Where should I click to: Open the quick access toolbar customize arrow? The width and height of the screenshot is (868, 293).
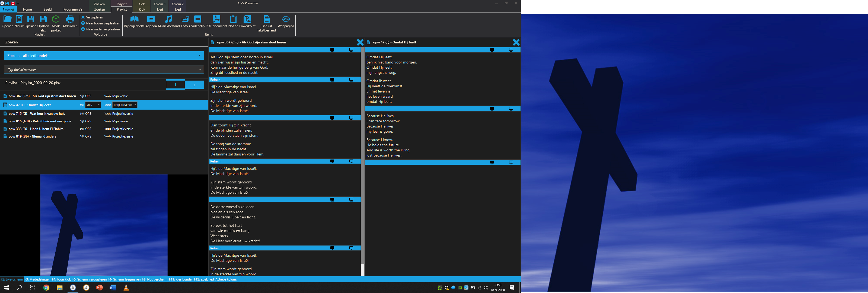click(18, 3)
